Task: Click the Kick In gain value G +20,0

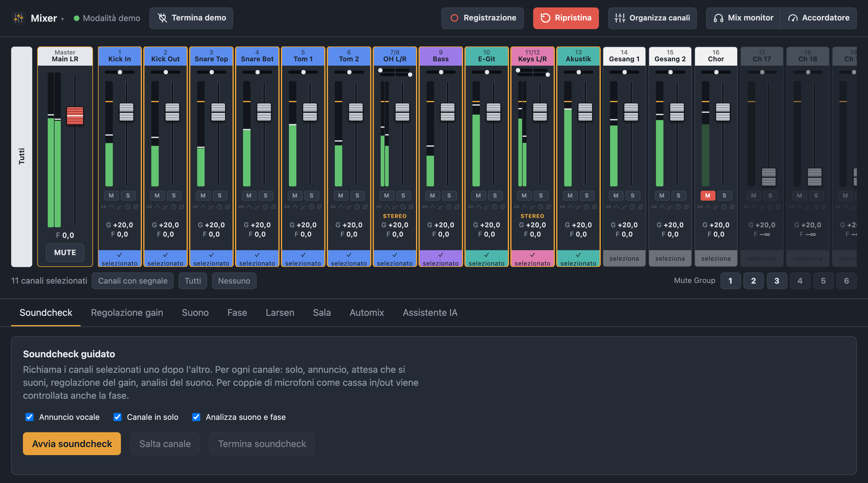Action: click(119, 225)
